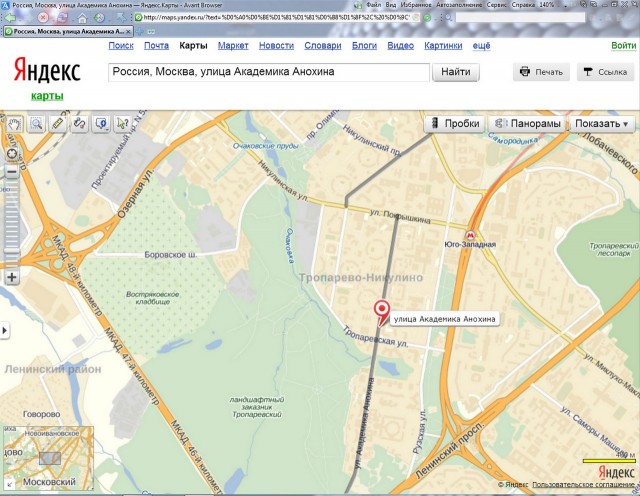Image resolution: width=640 pixels, height=496 pixels.
Task: Click the улица Академика Анохина balloon label
Action: click(x=444, y=319)
